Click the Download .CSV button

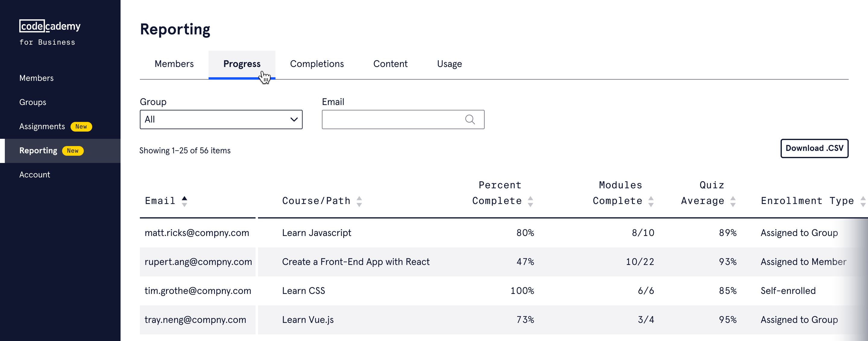(814, 148)
